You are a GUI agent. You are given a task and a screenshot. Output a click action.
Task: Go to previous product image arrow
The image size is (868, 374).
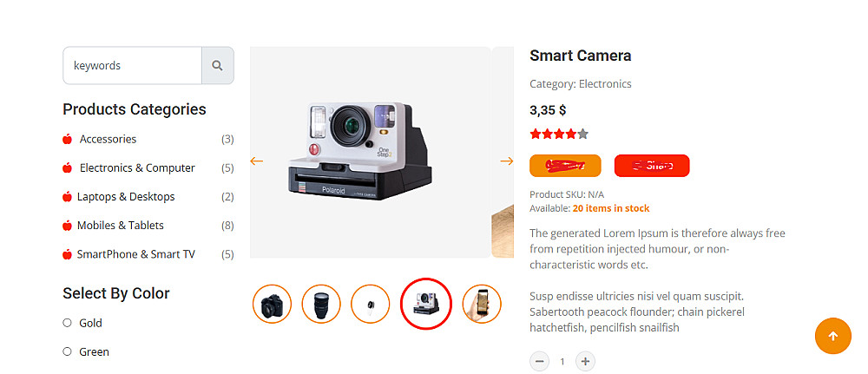[256, 161]
